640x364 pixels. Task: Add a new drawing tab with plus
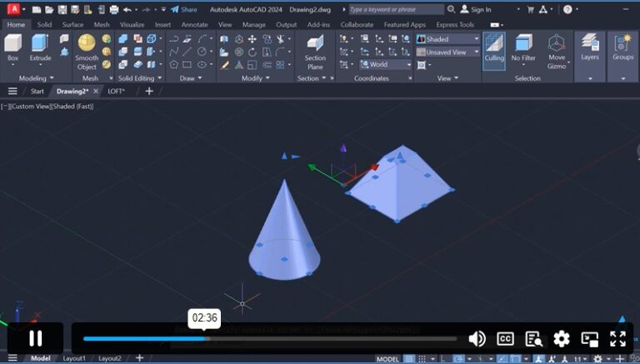tap(149, 91)
